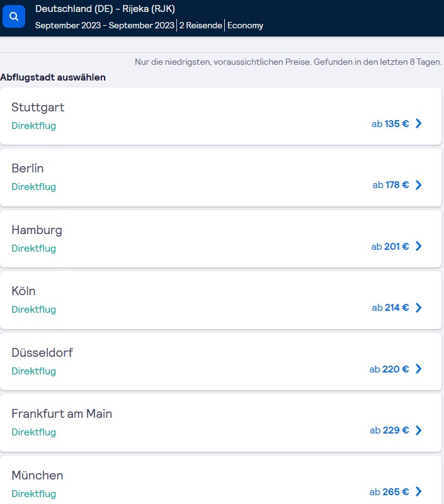
Task: Open Frankfurt am Main flights
Action: tap(62, 414)
